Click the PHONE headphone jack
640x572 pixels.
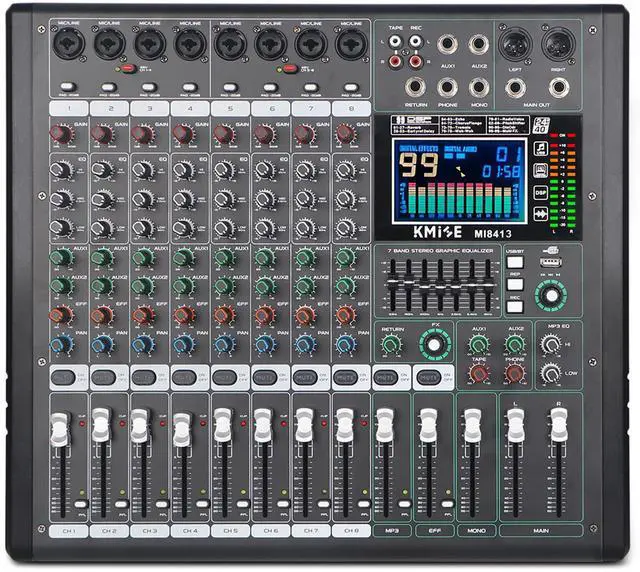[447, 87]
